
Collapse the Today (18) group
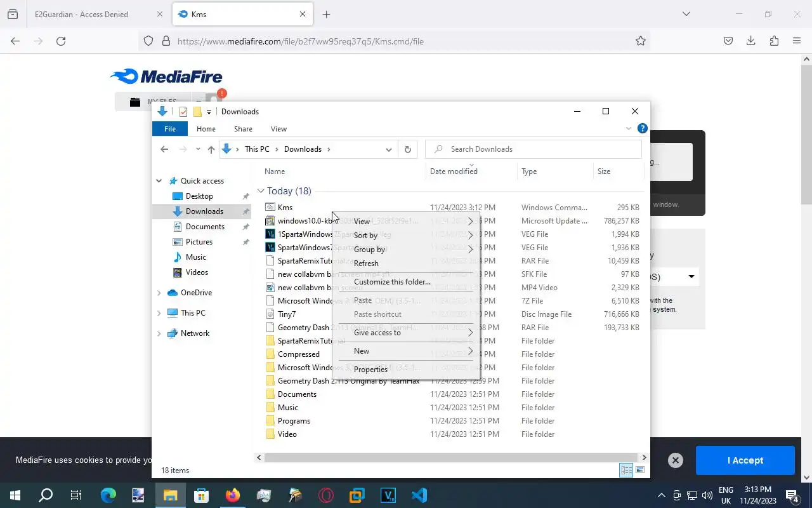(x=261, y=191)
